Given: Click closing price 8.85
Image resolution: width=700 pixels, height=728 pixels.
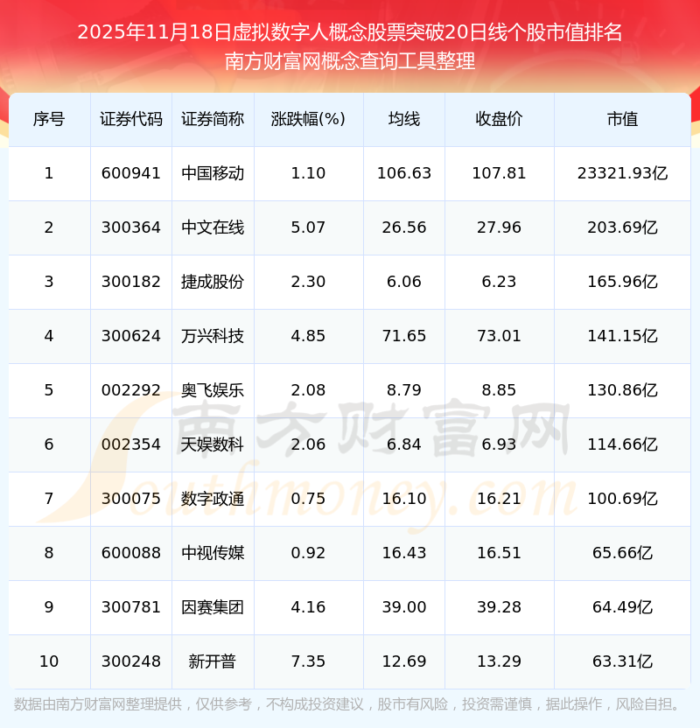Looking at the screenshot, I should click(499, 390).
